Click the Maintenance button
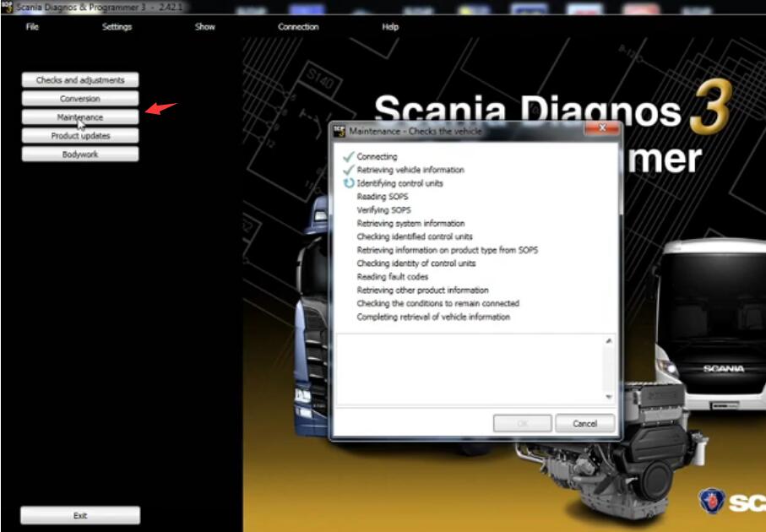 click(80, 117)
